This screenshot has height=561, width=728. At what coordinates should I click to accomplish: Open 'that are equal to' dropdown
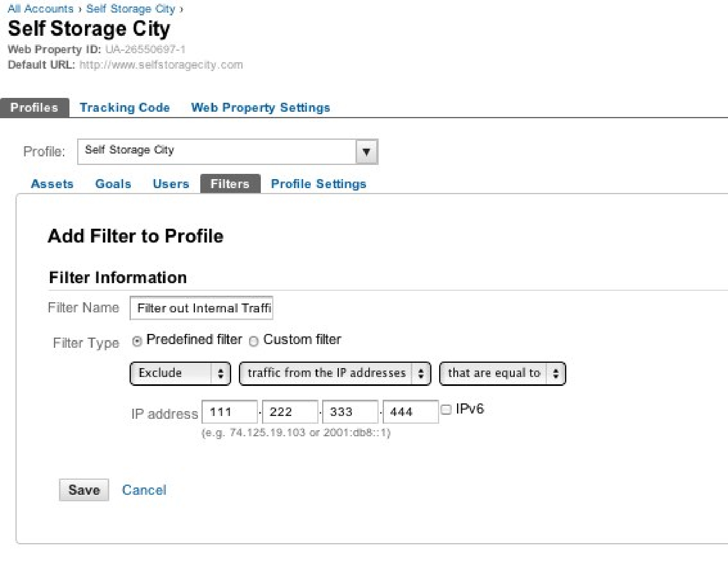coord(502,373)
